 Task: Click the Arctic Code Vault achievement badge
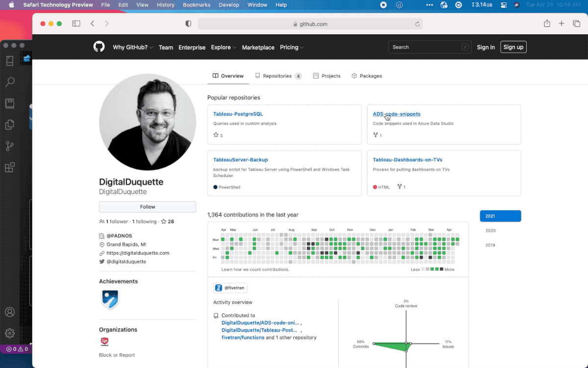[x=110, y=299]
